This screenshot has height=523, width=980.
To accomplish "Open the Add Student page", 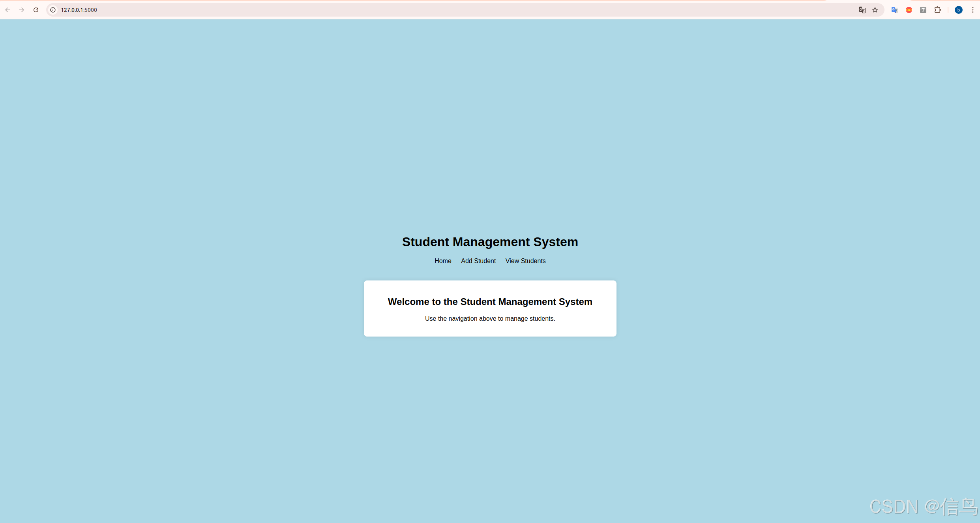I will tap(478, 261).
